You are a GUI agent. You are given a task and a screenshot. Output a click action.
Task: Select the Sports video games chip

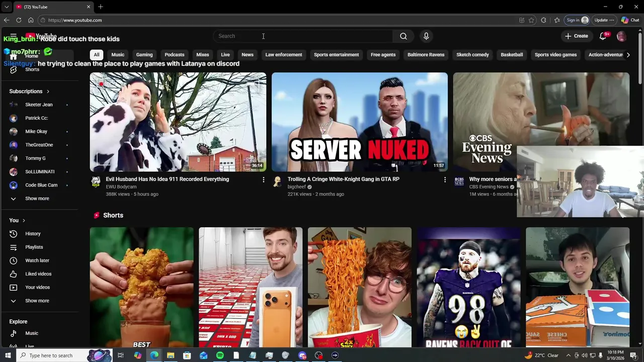pos(555,55)
